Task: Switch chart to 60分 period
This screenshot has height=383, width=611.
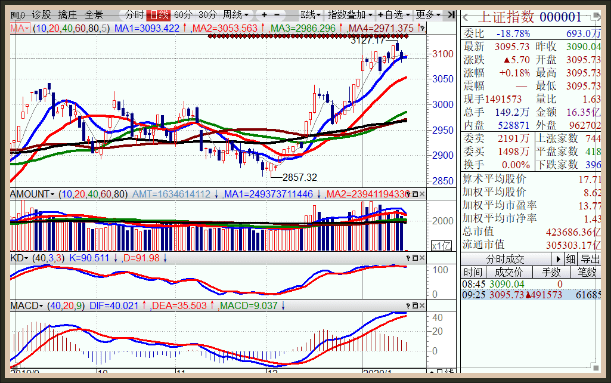Action: (183, 15)
